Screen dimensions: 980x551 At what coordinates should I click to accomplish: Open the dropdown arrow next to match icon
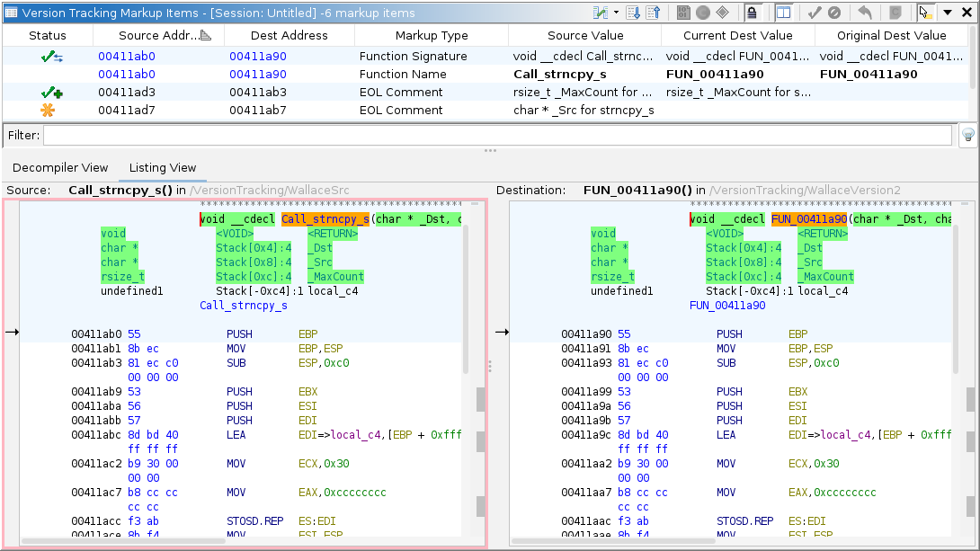coord(616,13)
